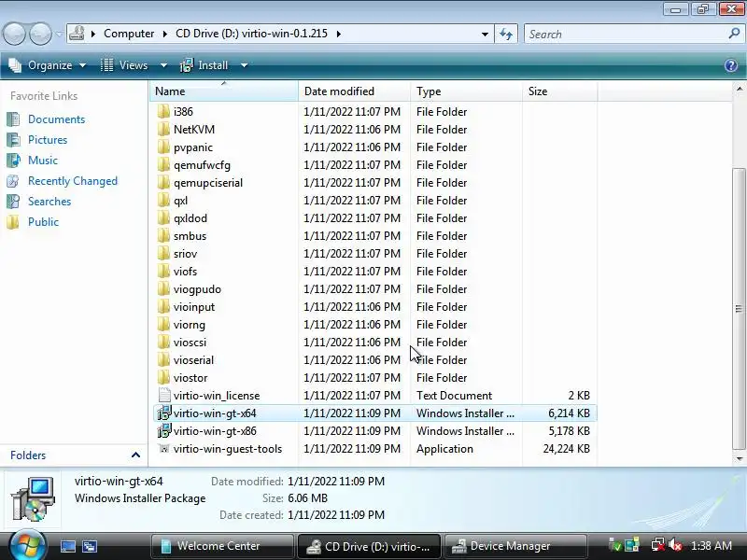Open the recent pages dropdown arrow
Image resolution: width=747 pixels, height=560 pixels.
59,34
